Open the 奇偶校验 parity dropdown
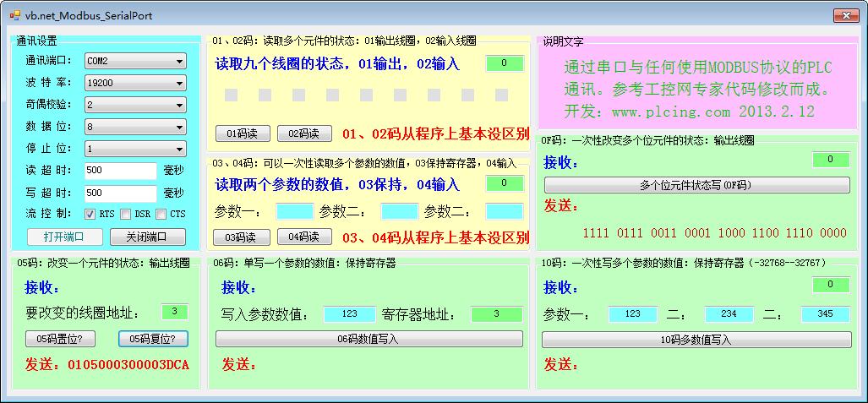The image size is (868, 403). (x=135, y=105)
